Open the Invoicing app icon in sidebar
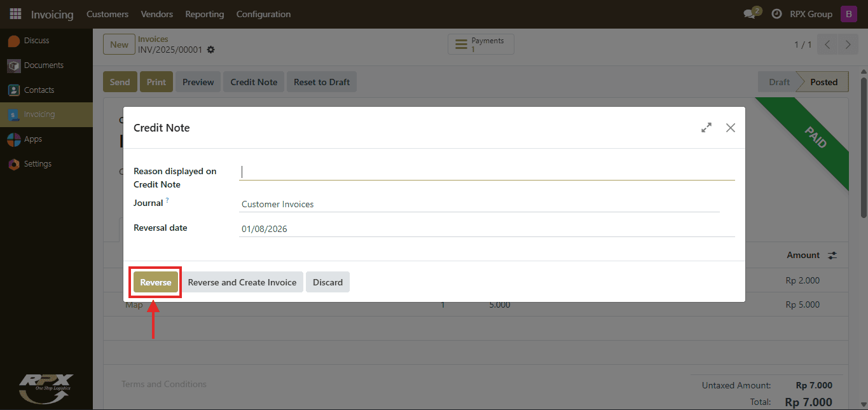868x410 pixels. pyautogui.click(x=14, y=115)
